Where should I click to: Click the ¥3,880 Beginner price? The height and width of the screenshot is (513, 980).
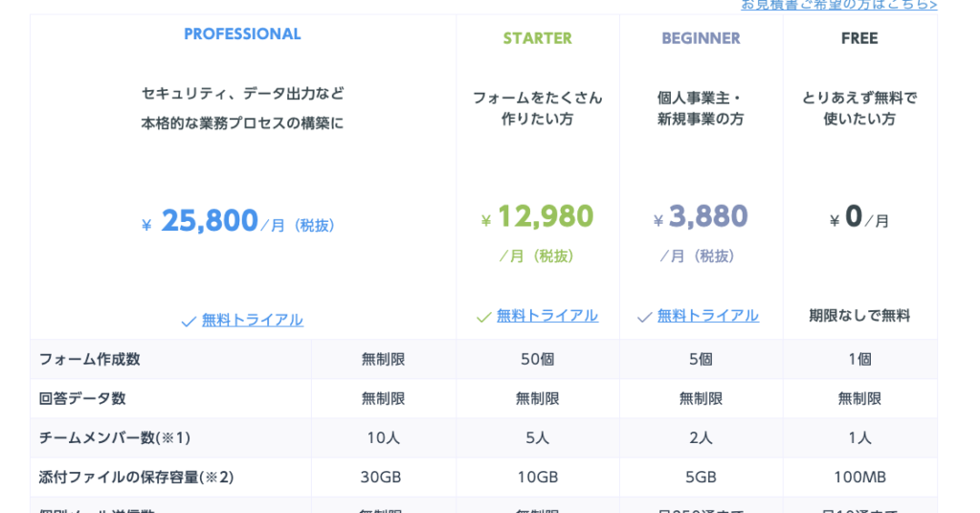707,216
